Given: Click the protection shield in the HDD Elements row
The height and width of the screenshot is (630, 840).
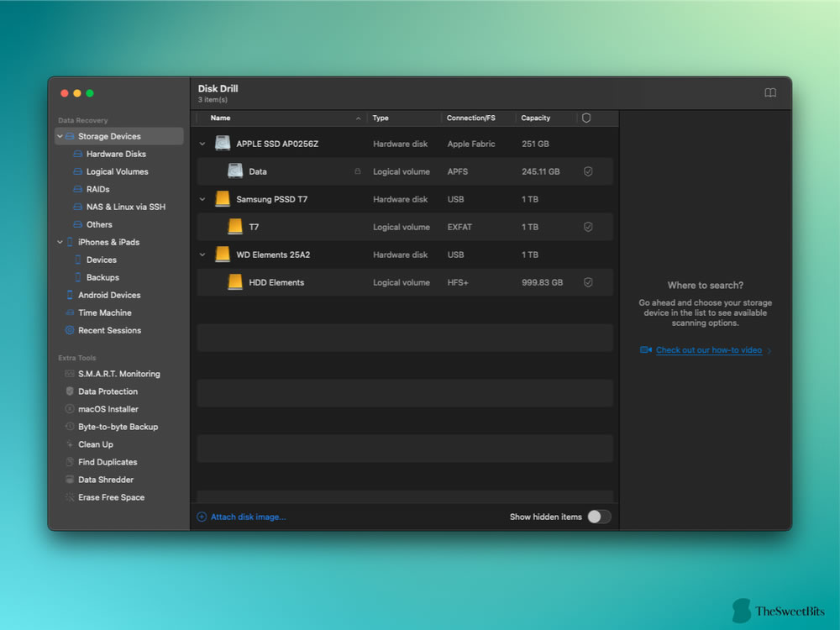Looking at the screenshot, I should (588, 282).
